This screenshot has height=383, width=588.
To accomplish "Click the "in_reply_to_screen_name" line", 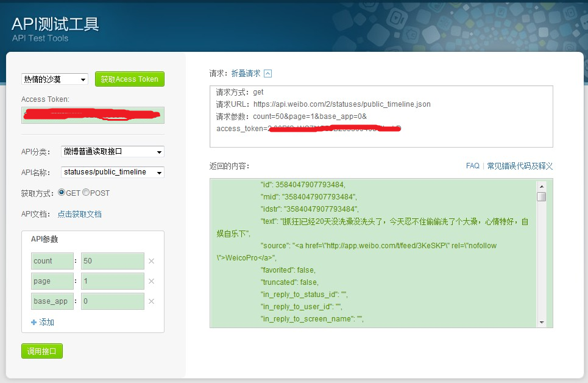I will (x=312, y=319).
